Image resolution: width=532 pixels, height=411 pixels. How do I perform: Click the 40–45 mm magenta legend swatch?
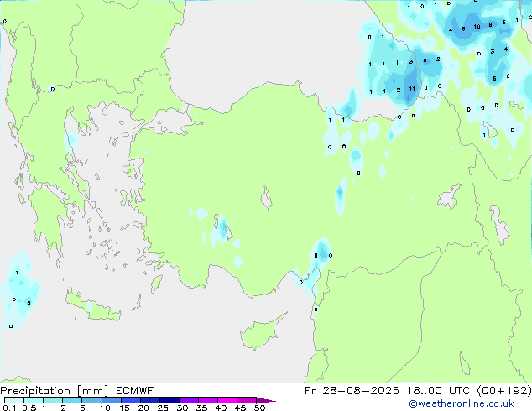(227, 400)
